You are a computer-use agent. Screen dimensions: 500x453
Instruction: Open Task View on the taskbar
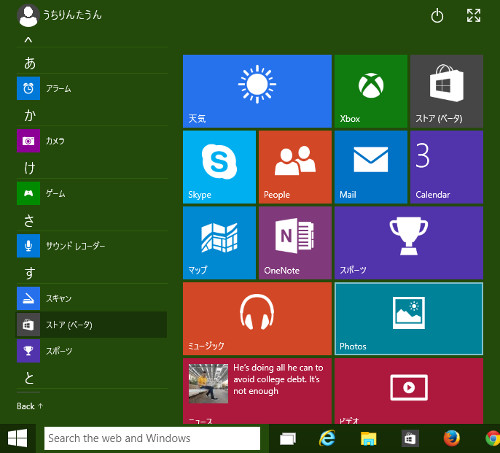point(288,439)
